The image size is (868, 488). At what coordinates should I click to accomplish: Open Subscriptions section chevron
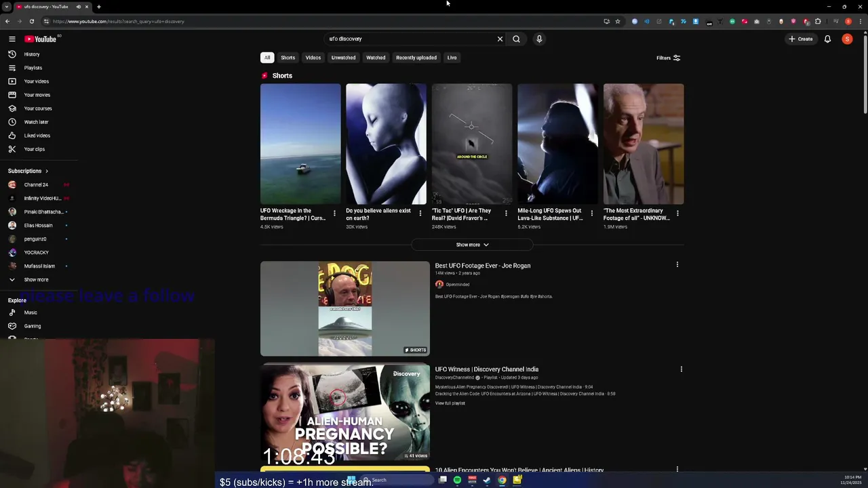point(47,171)
